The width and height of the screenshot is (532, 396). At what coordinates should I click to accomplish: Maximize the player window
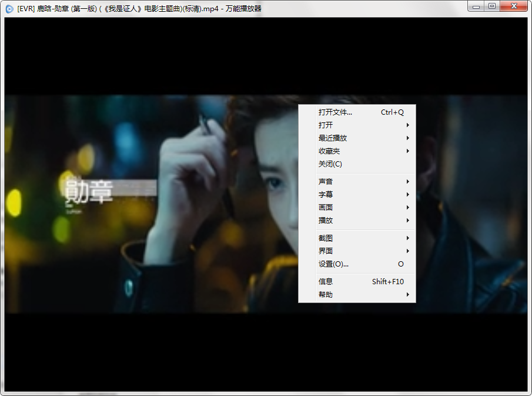[494, 6]
